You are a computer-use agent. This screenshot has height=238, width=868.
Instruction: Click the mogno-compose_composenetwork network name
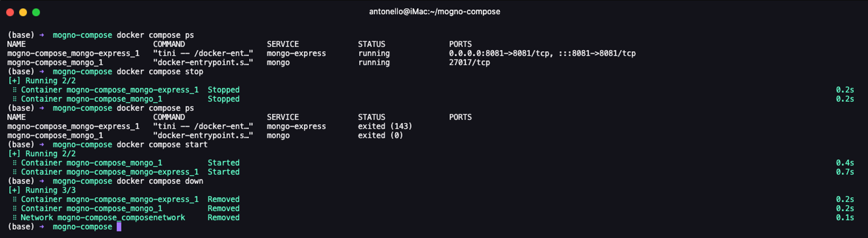121,218
